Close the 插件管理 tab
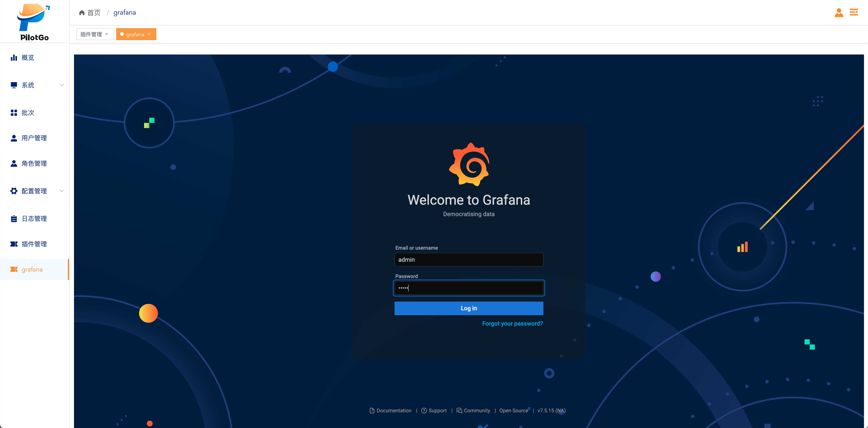Viewport: 868px width, 428px height. (107, 34)
